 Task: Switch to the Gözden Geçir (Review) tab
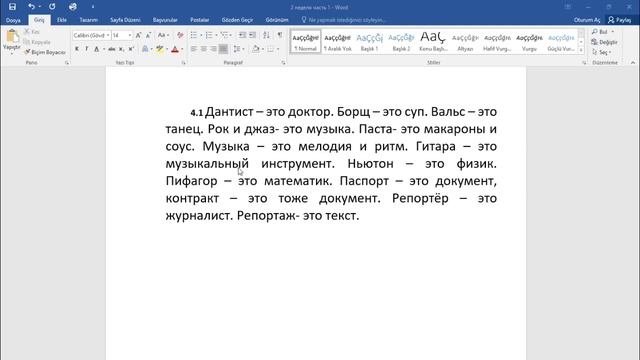click(x=237, y=20)
